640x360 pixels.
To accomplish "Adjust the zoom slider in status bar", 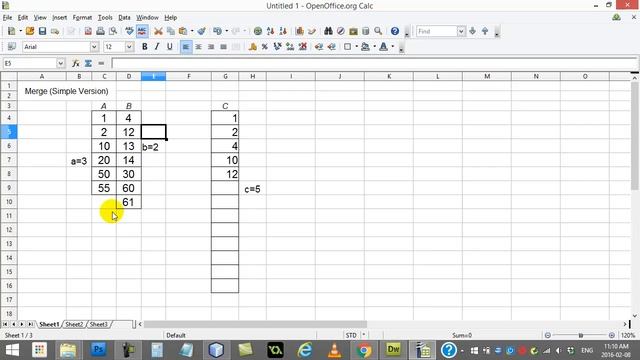I will (580, 335).
